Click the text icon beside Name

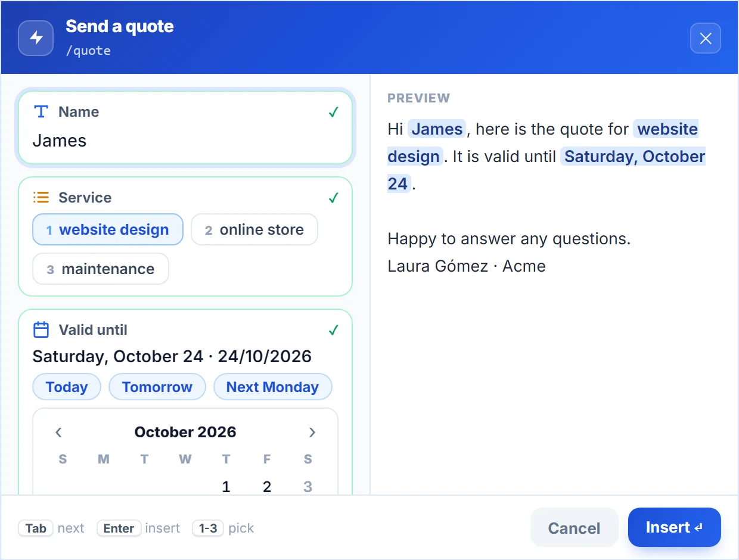click(41, 111)
